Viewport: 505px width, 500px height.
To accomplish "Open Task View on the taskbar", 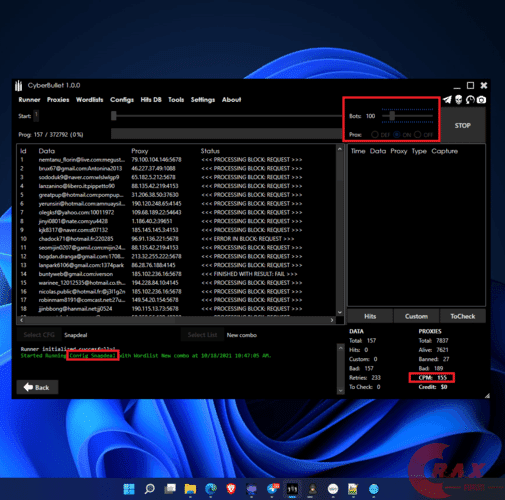I will [170, 489].
